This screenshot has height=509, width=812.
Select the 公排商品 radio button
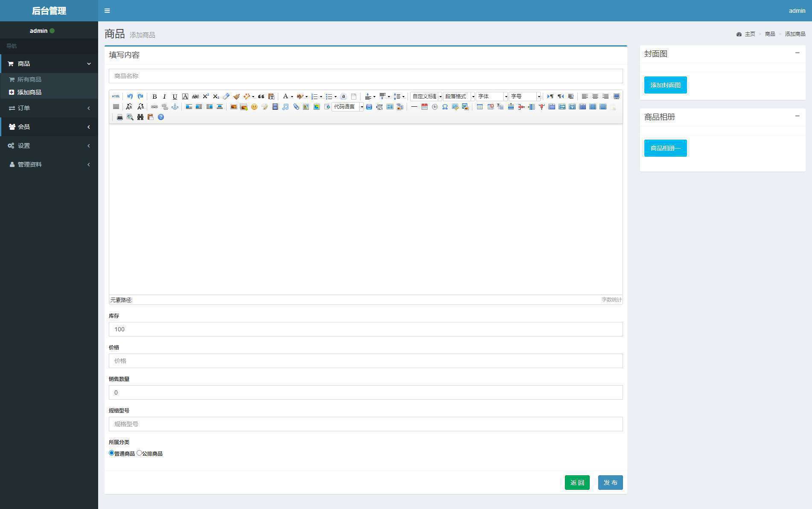click(139, 453)
